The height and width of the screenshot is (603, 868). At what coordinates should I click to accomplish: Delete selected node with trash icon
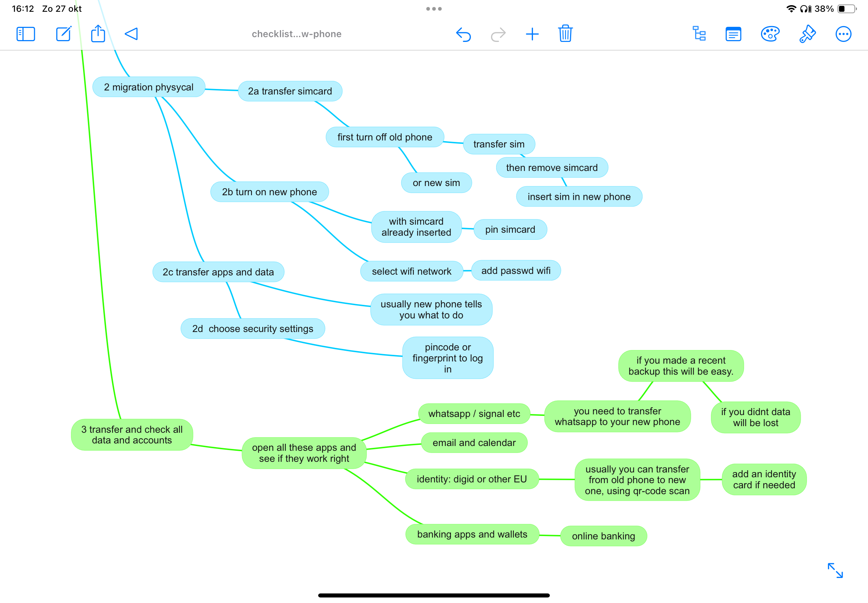tap(565, 33)
